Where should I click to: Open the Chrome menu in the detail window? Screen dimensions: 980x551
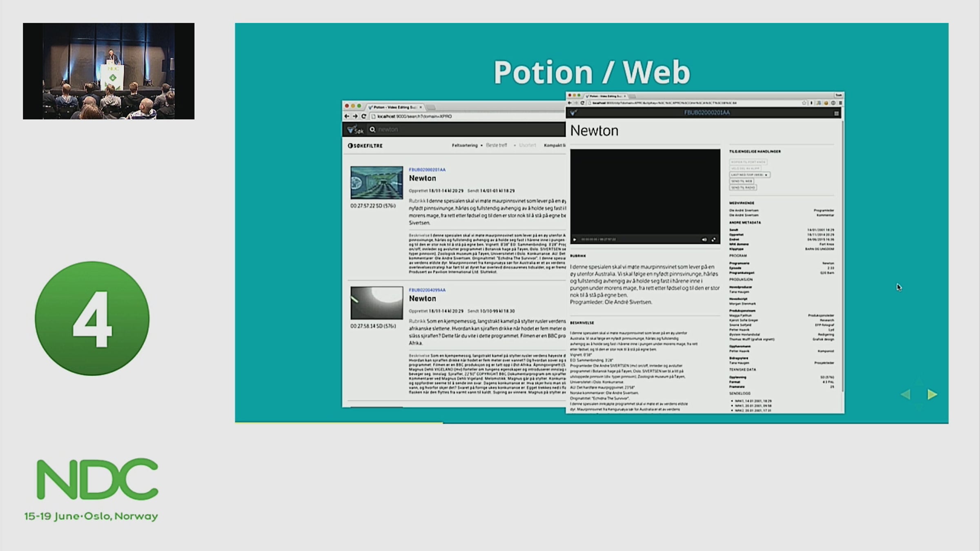[x=840, y=103]
